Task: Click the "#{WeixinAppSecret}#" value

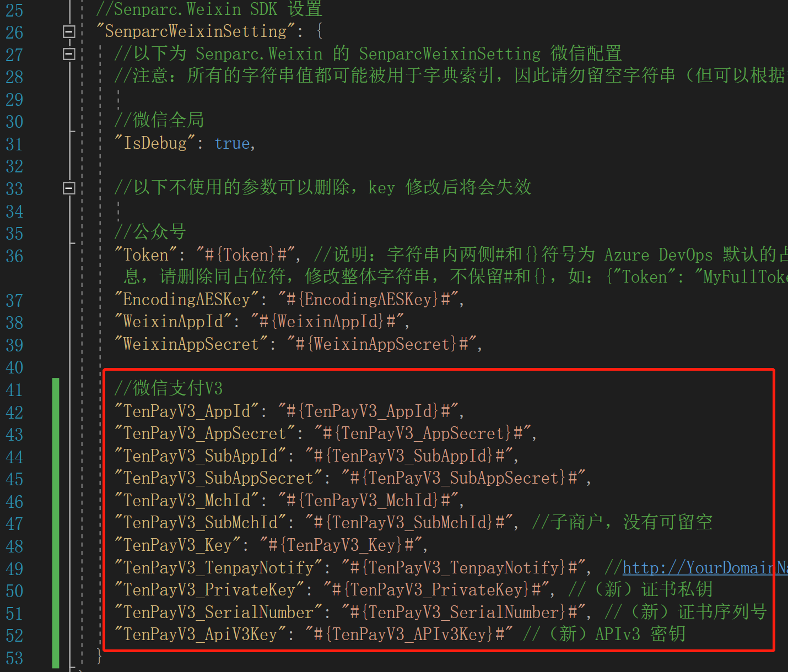Action: point(383,344)
